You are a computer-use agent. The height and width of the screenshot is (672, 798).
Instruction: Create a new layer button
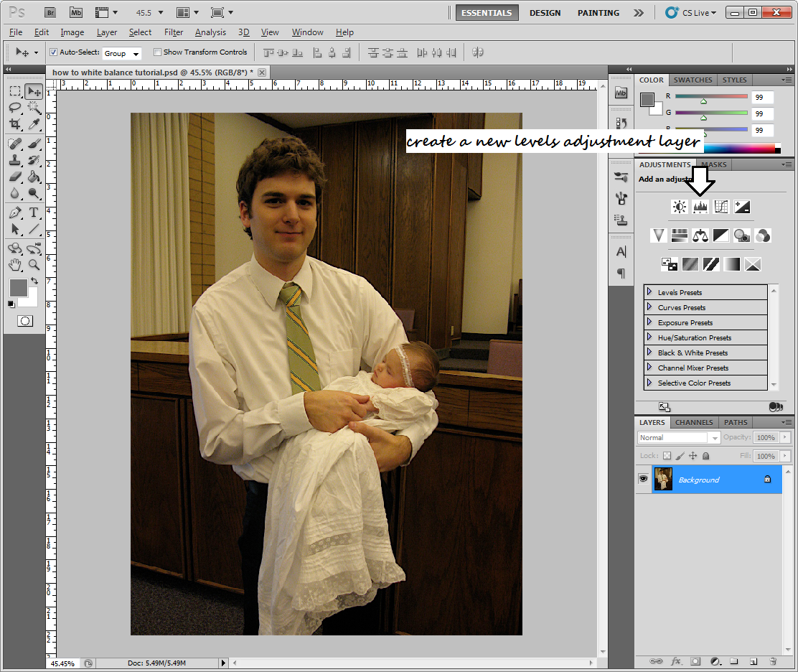coord(754,661)
